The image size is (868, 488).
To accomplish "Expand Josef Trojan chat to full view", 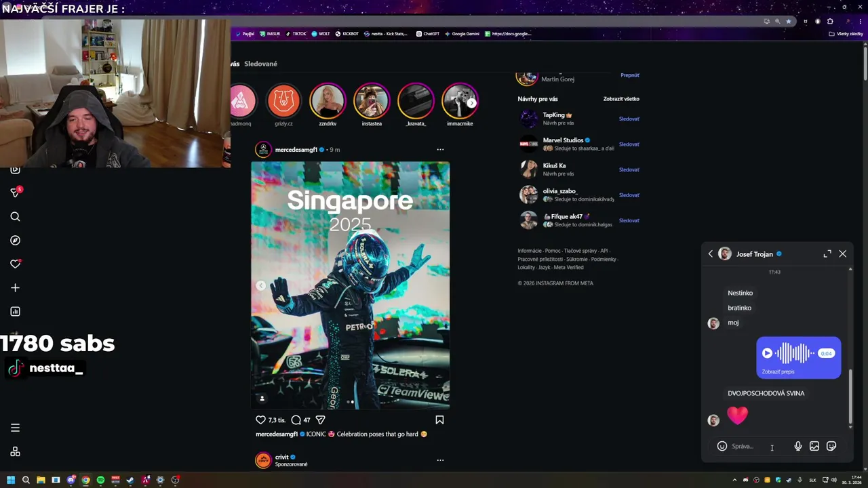I will [x=827, y=253].
